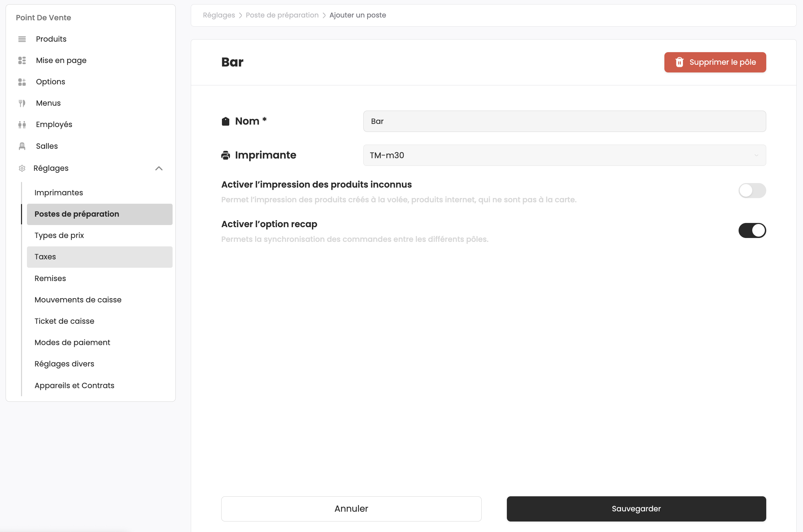
Task: Enable l'impression des produits inconnus
Action: tap(752, 191)
